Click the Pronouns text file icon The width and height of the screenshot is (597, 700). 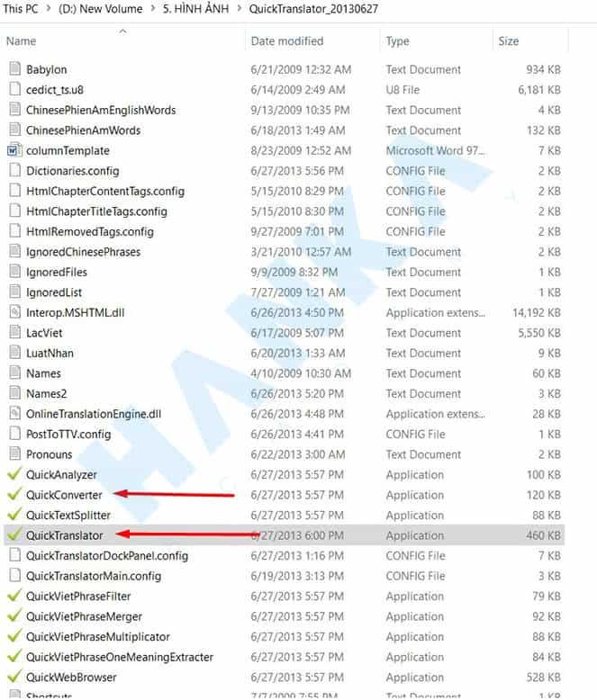point(14,454)
